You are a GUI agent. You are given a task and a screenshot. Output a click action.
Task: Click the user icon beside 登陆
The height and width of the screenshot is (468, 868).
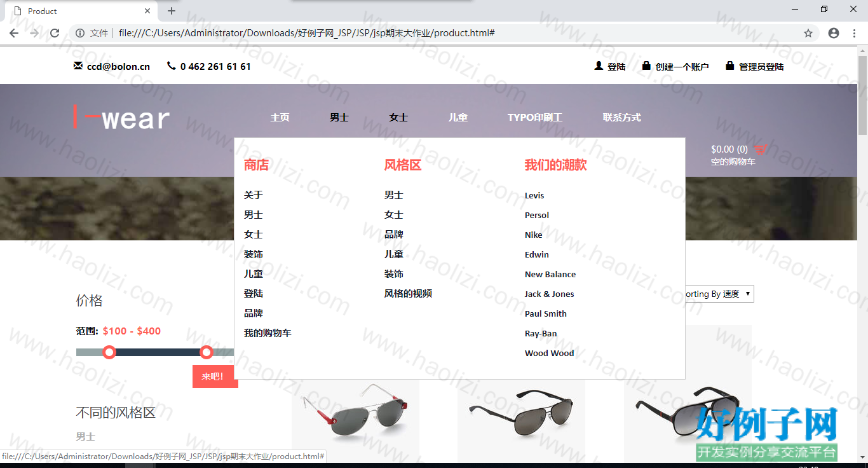pyautogui.click(x=599, y=65)
